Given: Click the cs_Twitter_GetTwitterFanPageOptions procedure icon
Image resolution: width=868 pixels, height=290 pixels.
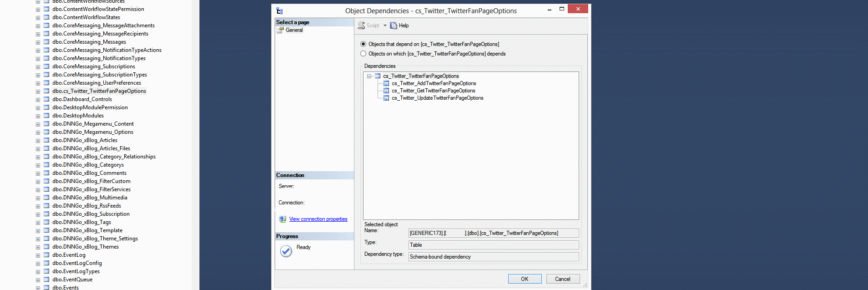Looking at the screenshot, I should [386, 91].
